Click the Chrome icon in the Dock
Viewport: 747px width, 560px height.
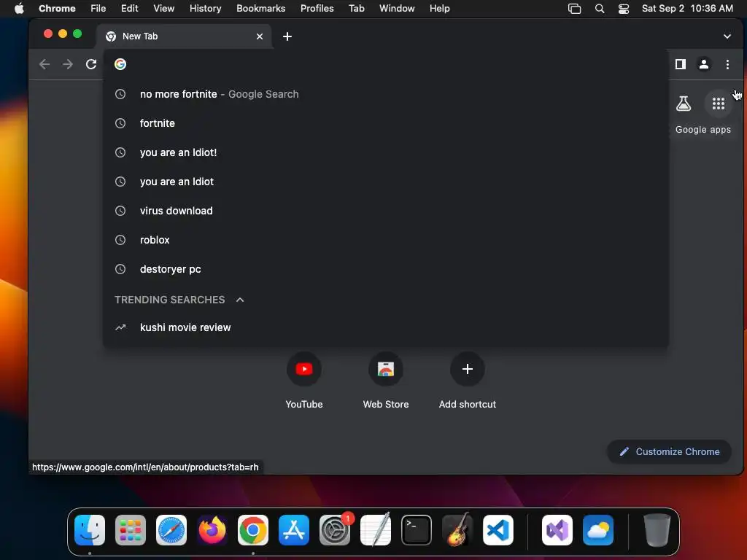click(253, 530)
